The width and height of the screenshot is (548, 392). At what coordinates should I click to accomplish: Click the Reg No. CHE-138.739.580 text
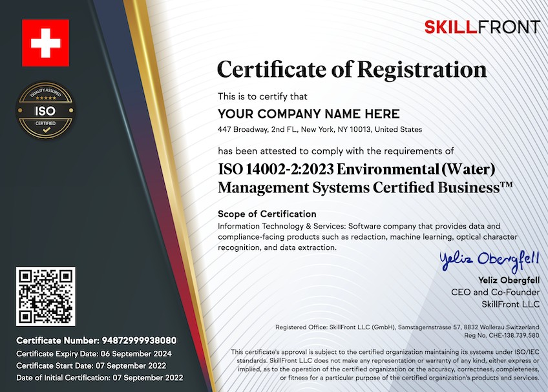(507, 336)
